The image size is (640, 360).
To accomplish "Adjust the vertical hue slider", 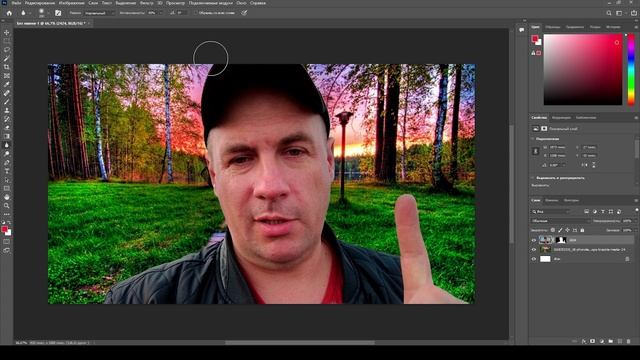I will 631,69.
